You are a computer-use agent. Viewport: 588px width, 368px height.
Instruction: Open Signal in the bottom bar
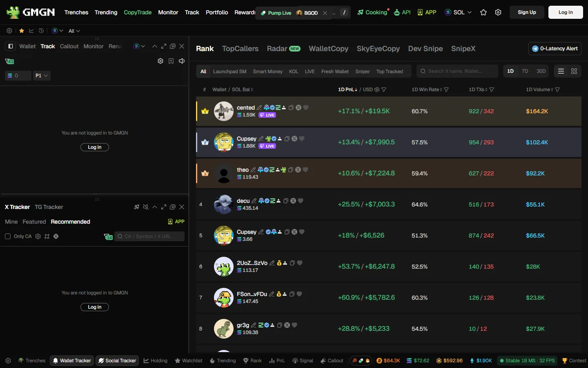coord(303,361)
